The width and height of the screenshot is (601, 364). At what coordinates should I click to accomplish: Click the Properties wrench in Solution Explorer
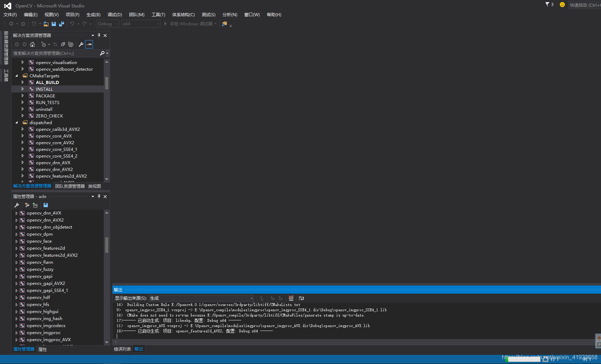(81, 44)
